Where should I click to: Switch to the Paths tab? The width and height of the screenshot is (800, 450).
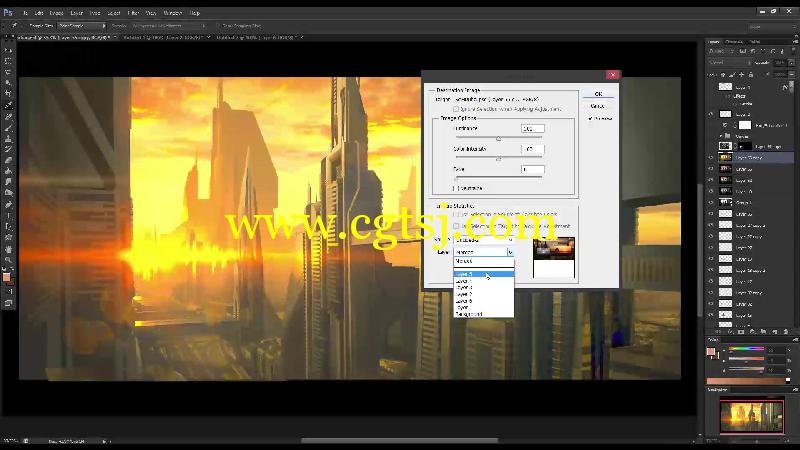point(755,42)
